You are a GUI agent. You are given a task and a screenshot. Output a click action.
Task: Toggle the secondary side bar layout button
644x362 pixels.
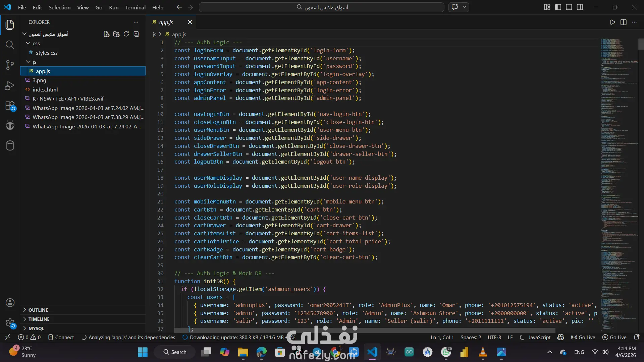(580, 7)
